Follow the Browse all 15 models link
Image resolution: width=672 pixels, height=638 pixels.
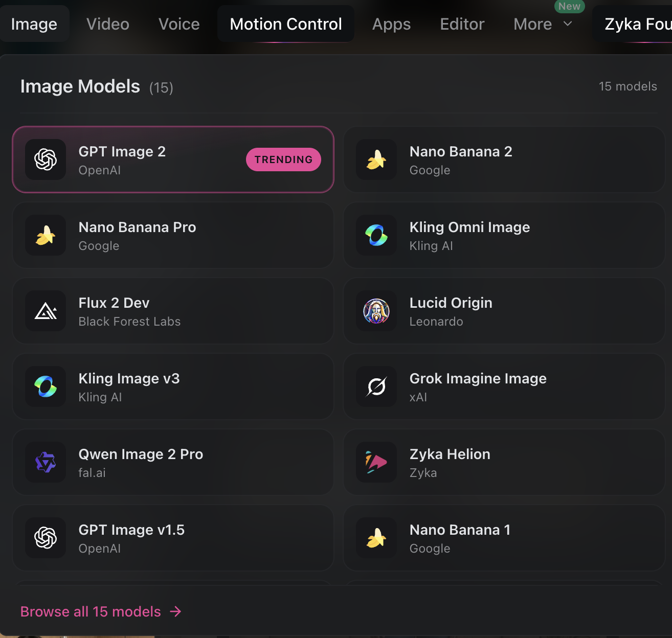[x=101, y=611]
